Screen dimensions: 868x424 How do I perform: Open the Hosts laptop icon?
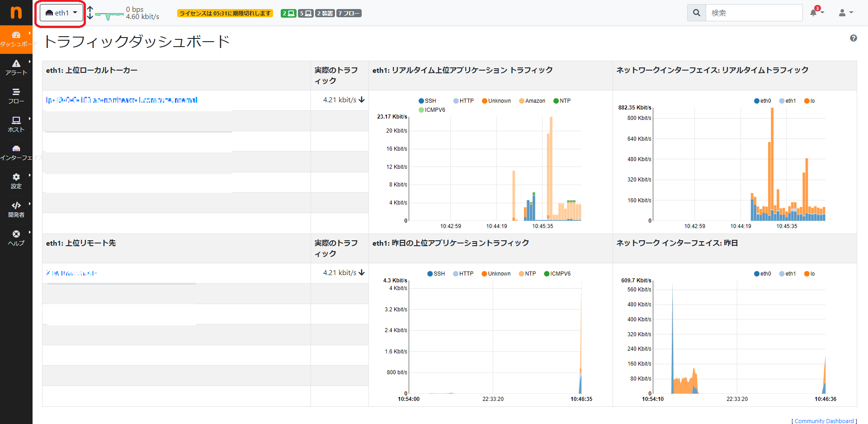point(16,120)
